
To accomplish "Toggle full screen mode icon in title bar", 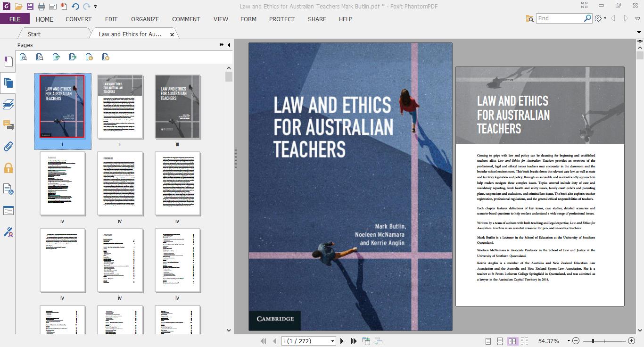I will click(x=585, y=5).
